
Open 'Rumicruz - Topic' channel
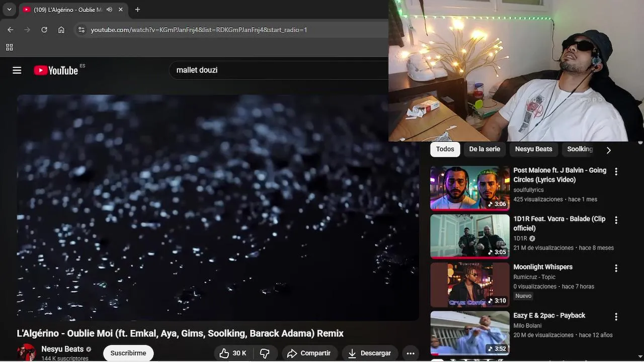click(534, 277)
